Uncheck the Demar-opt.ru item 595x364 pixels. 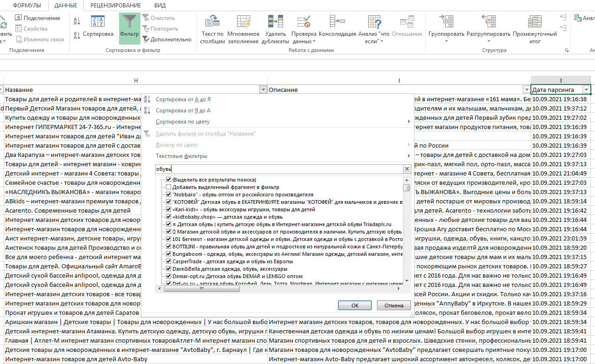coord(169,276)
